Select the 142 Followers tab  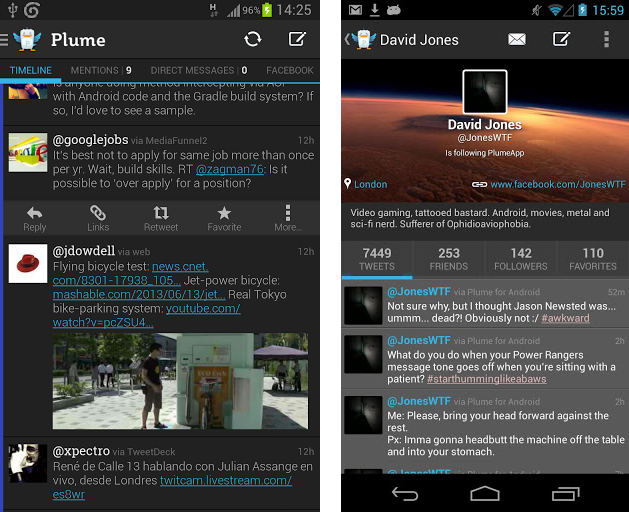[521, 259]
